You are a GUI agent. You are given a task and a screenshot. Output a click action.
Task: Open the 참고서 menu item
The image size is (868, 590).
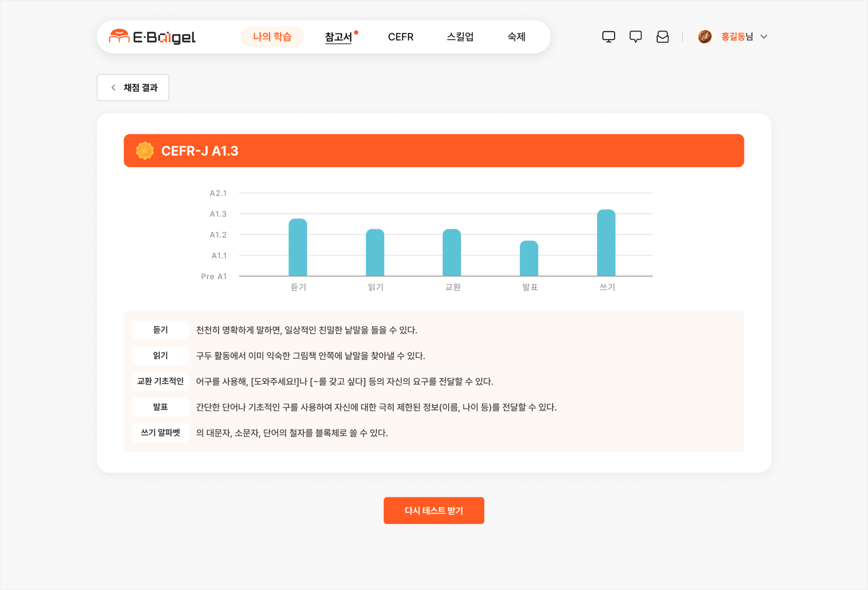pos(339,37)
